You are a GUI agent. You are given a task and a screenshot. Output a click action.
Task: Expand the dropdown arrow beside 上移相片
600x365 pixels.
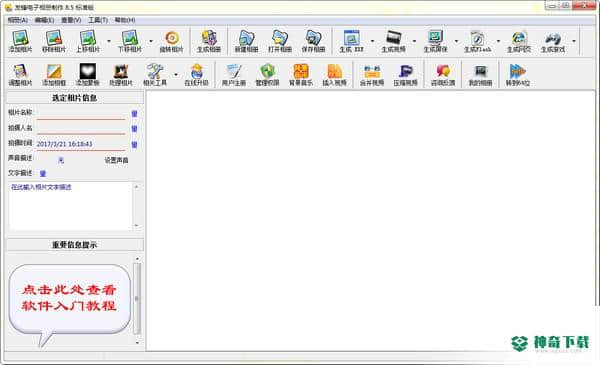[109, 41]
